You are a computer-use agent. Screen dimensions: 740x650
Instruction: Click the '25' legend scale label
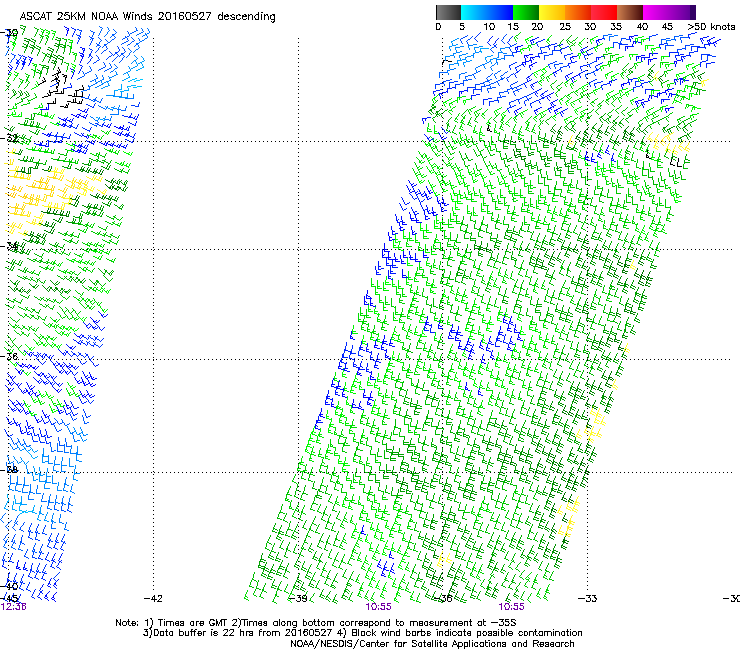565,27
